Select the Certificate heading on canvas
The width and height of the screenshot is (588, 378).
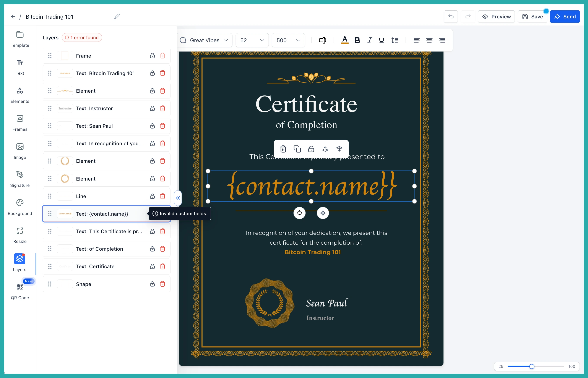306,104
